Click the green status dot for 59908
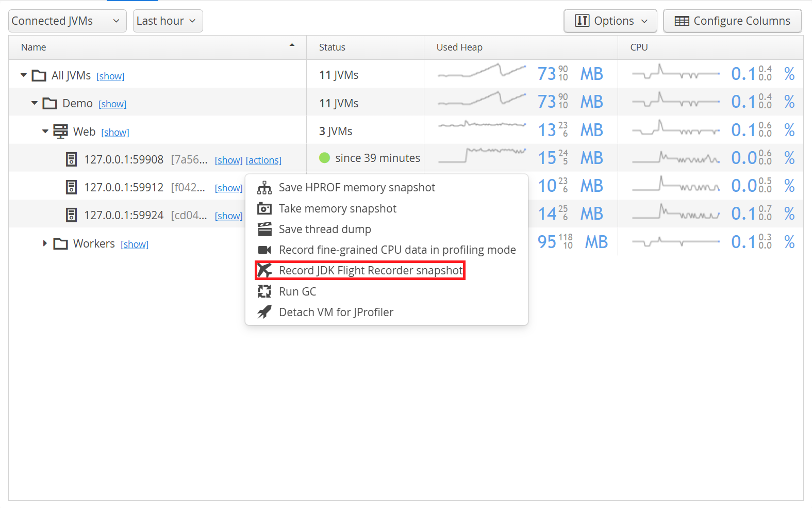This screenshot has width=812, height=508. pyautogui.click(x=325, y=158)
